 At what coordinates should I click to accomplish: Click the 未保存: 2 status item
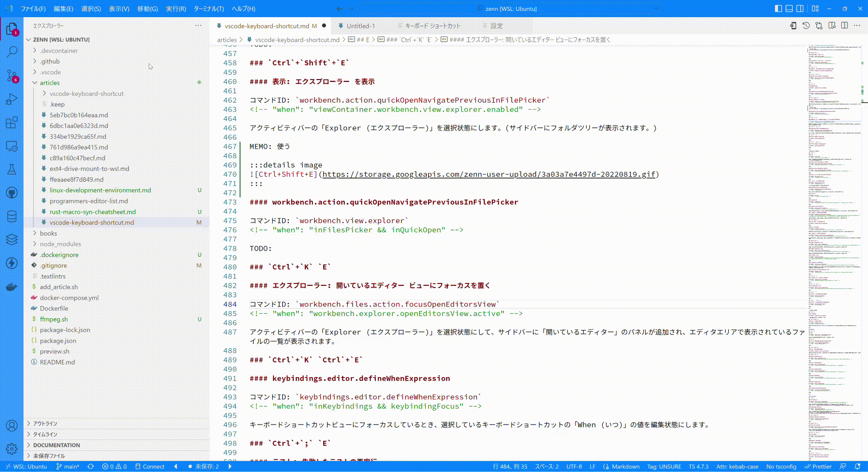pos(203,467)
